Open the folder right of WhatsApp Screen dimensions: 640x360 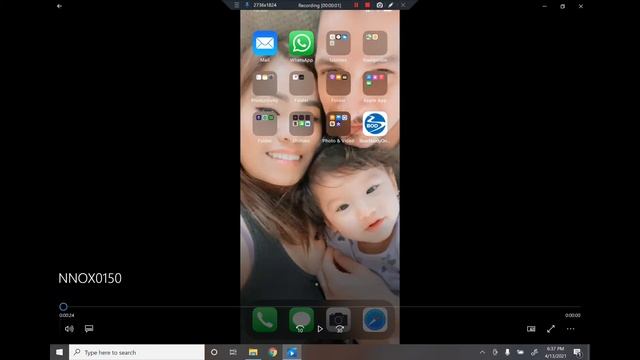click(x=338, y=43)
